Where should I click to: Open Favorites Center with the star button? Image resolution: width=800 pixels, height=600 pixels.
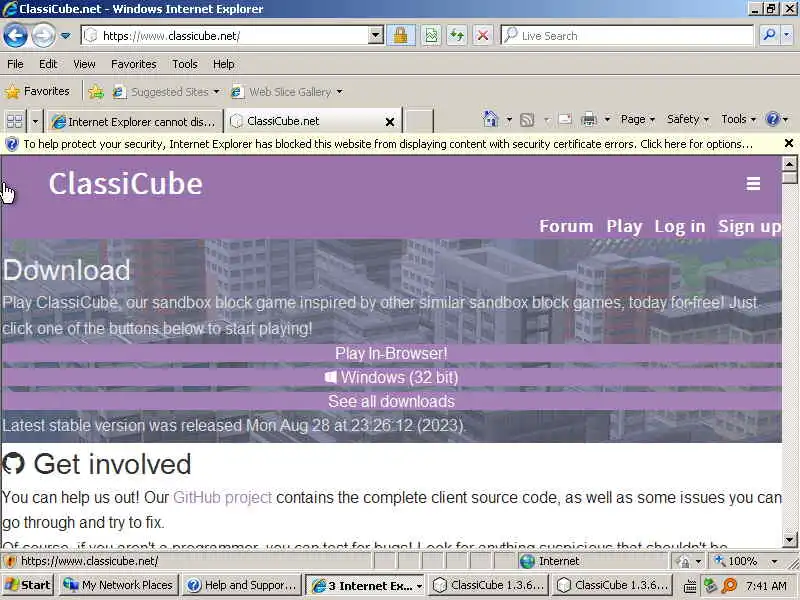pyautogui.click(x=37, y=91)
